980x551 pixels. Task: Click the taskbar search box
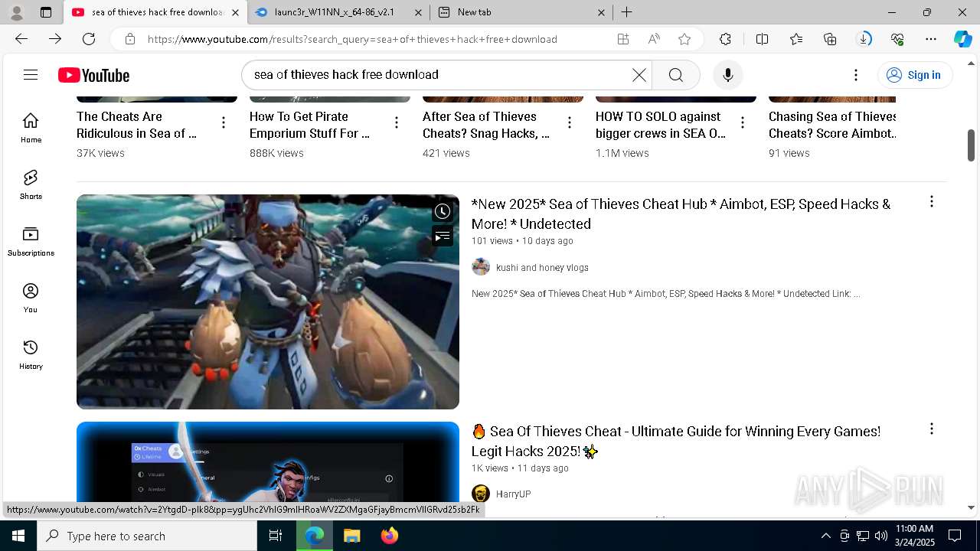click(147, 536)
